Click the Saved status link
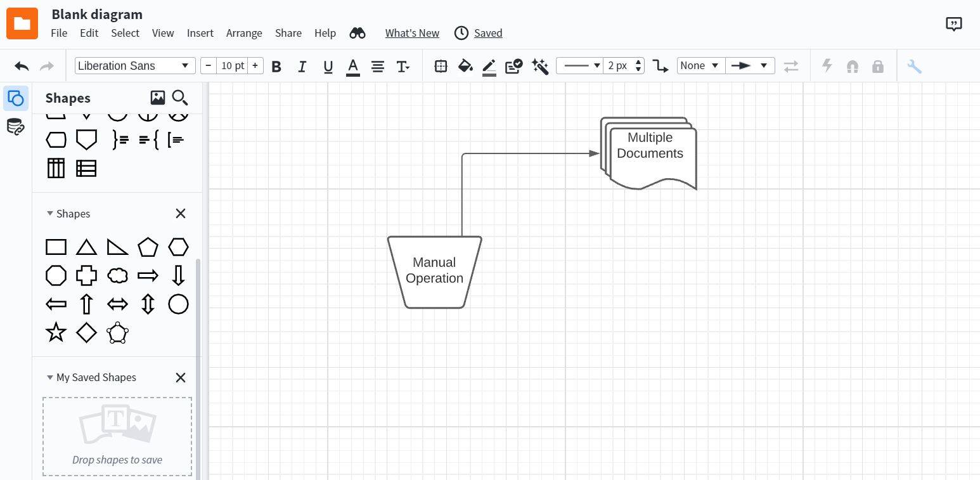 click(487, 33)
